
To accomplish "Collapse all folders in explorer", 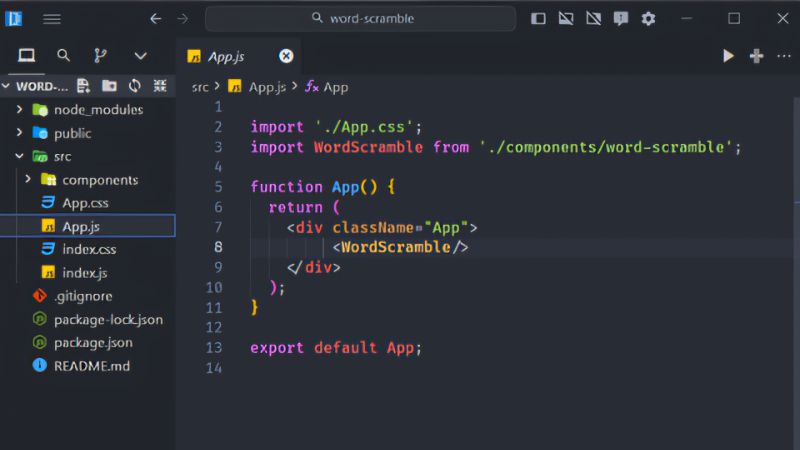I will pos(160,86).
